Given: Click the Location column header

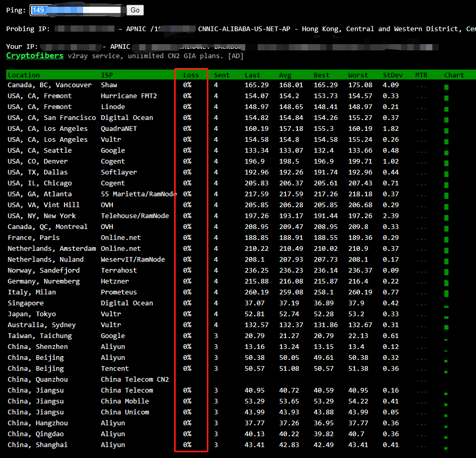Looking at the screenshot, I should tap(23, 75).
